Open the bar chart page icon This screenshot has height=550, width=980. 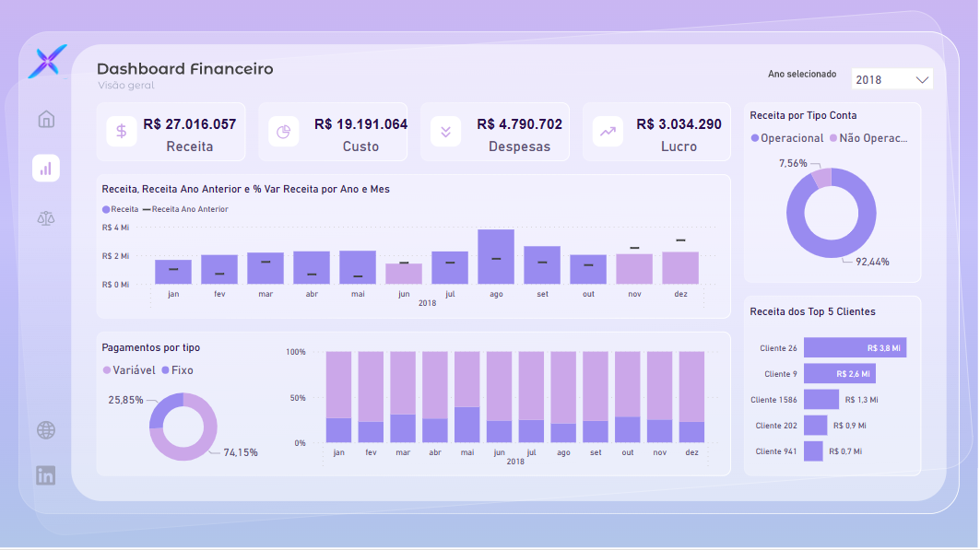46,169
